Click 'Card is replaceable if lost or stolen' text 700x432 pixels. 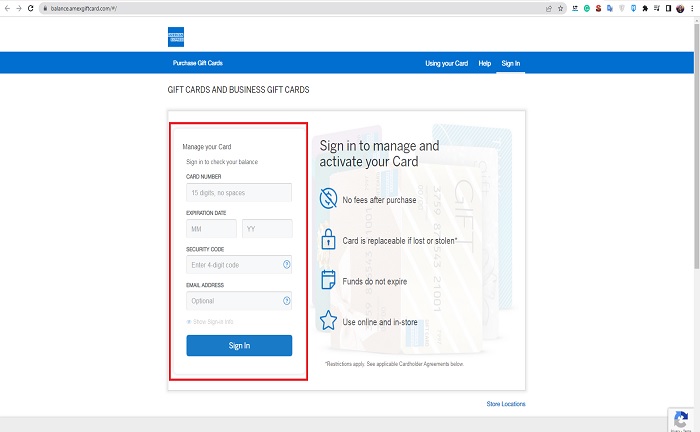(400, 241)
